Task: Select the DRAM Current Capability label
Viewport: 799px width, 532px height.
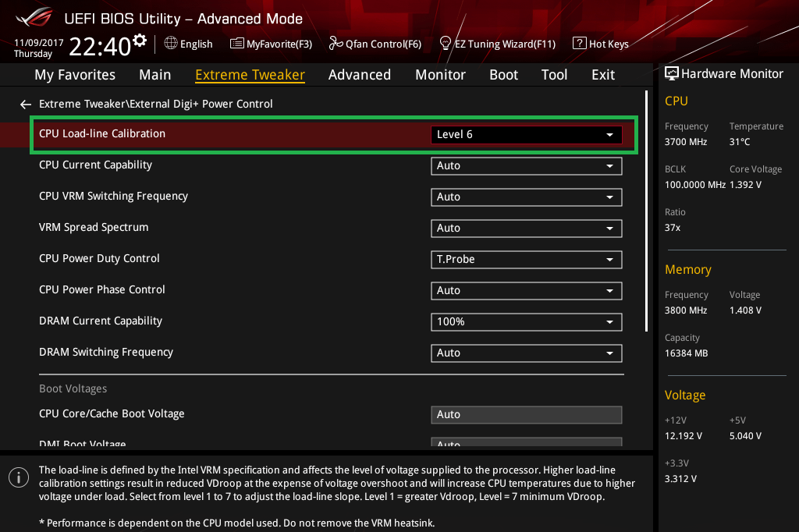Action: 101,321
